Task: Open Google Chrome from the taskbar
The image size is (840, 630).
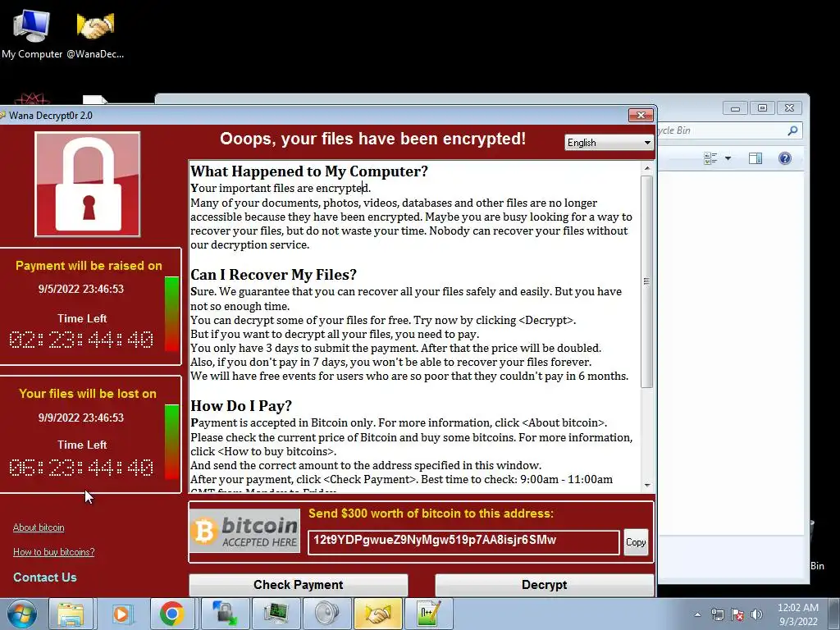Action: click(172, 614)
